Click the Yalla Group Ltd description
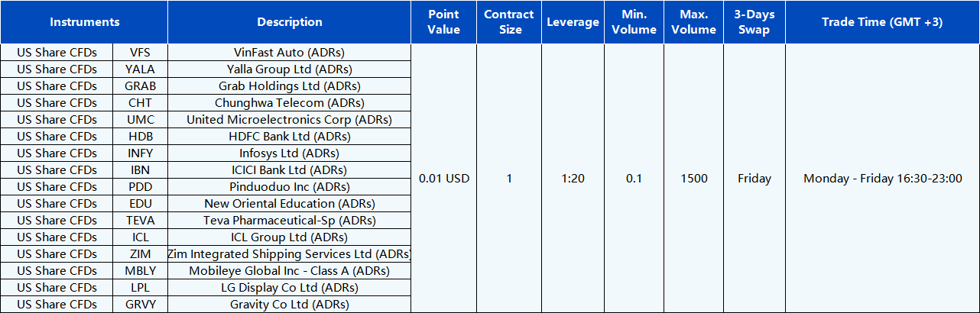The width and height of the screenshot is (980, 313). tap(290, 69)
